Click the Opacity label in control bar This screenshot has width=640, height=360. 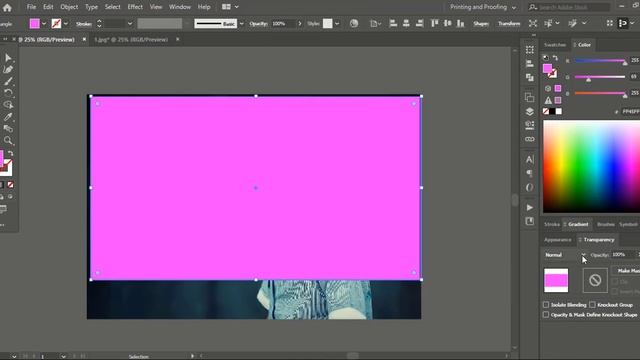click(x=258, y=24)
